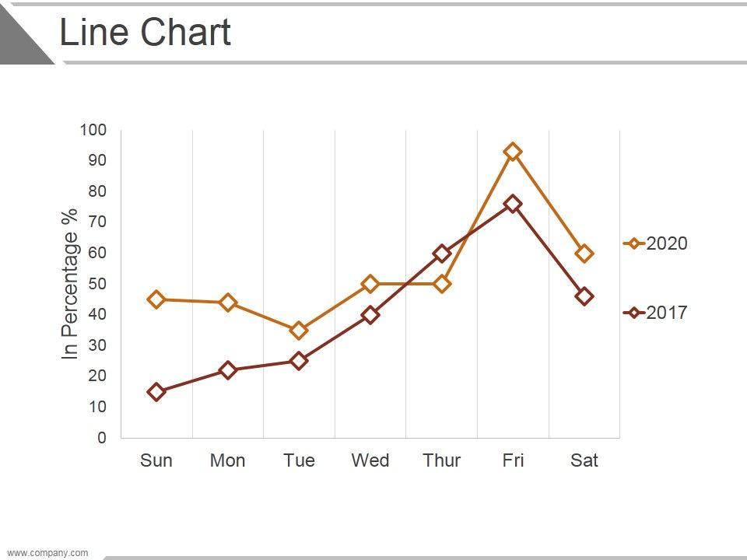
Task: Select the 2020 data point on Sunday
Action: tap(156, 299)
